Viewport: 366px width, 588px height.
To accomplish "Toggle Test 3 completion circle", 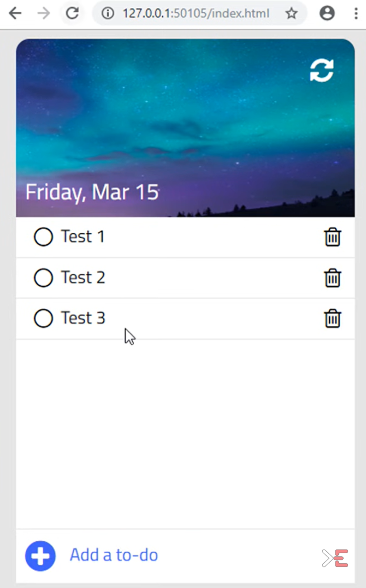I will click(x=43, y=318).
